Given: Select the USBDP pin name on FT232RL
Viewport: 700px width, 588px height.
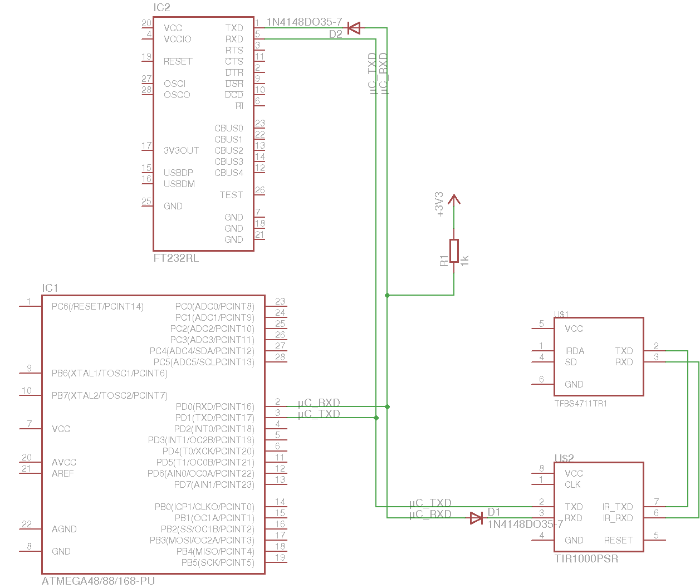Looking at the screenshot, I should click(178, 173).
